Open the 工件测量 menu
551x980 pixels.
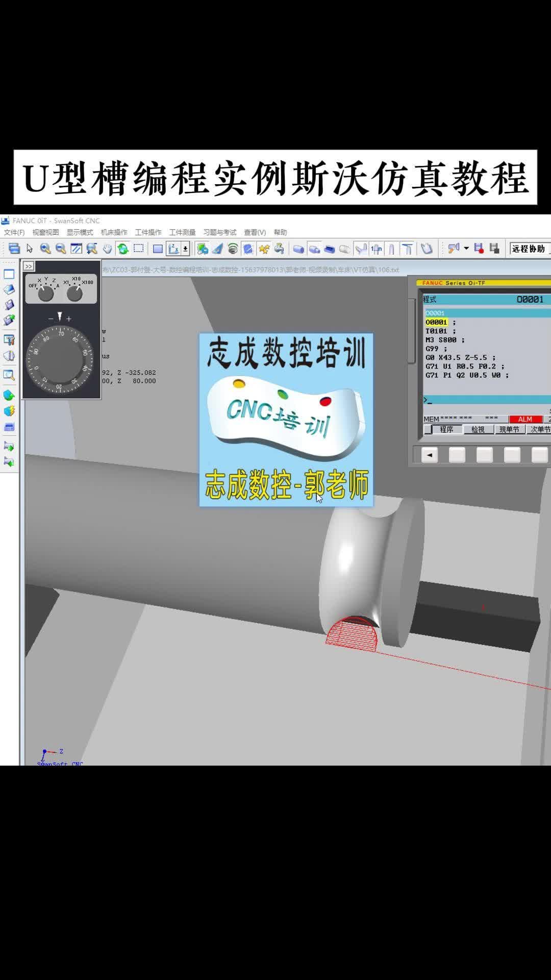pyautogui.click(x=182, y=232)
